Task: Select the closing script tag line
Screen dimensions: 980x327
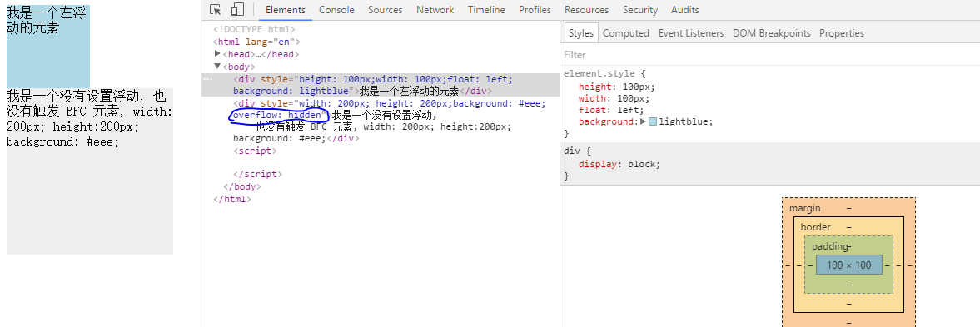Action: (x=257, y=175)
